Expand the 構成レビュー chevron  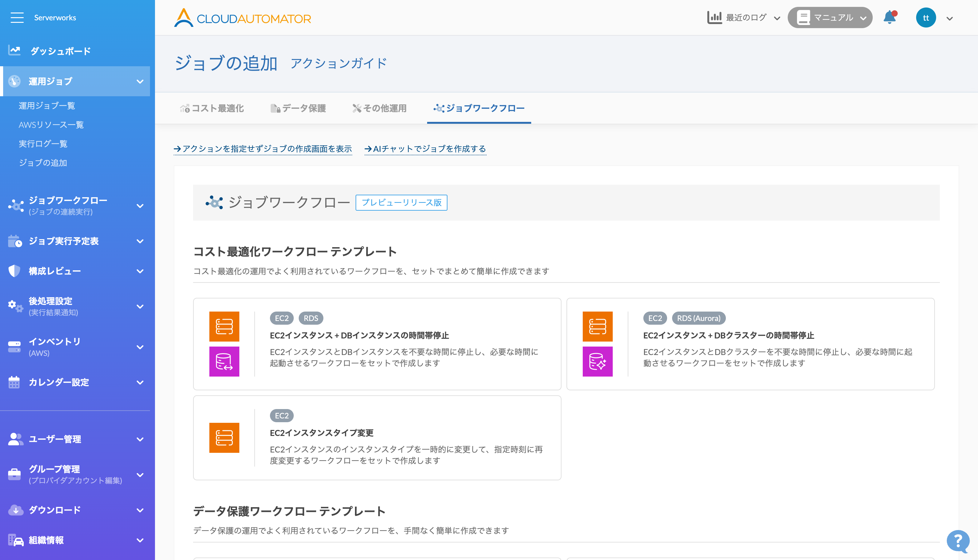[x=140, y=271]
